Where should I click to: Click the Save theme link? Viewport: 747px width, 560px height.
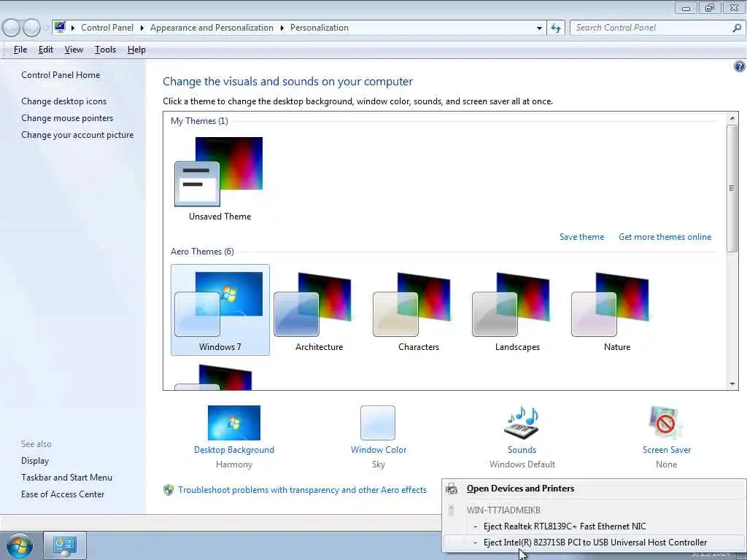pyautogui.click(x=581, y=237)
